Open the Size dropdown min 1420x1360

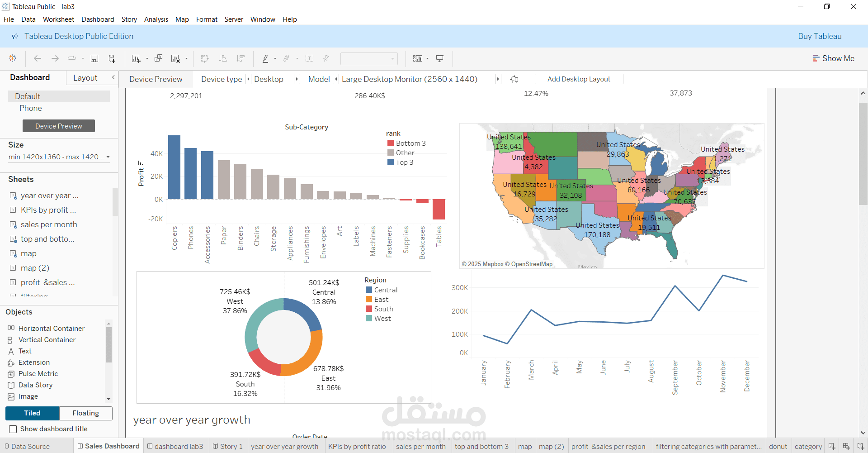click(59, 157)
